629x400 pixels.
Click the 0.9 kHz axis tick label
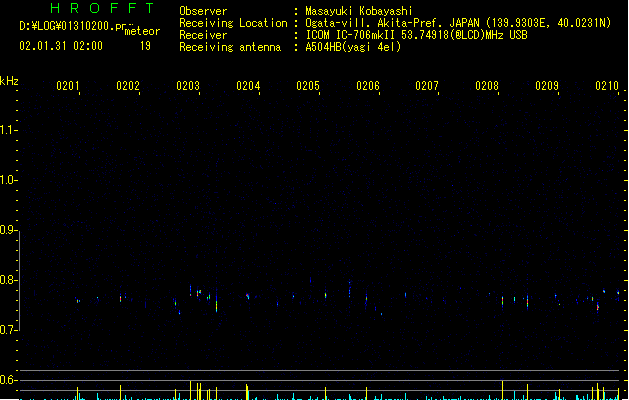(7, 230)
